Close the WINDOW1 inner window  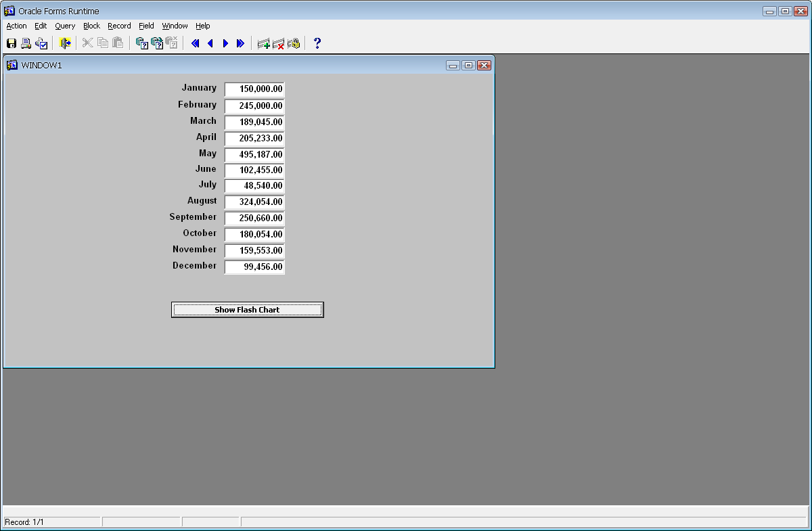tap(484, 66)
